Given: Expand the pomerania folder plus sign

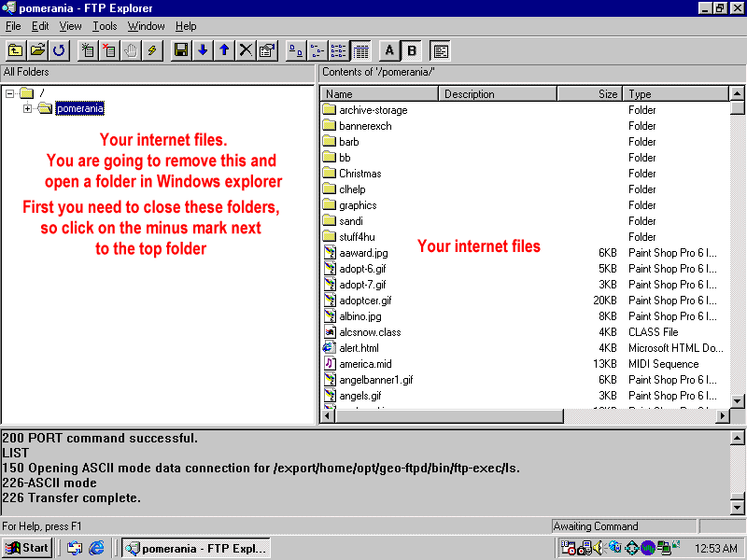Looking at the screenshot, I should 27,109.
